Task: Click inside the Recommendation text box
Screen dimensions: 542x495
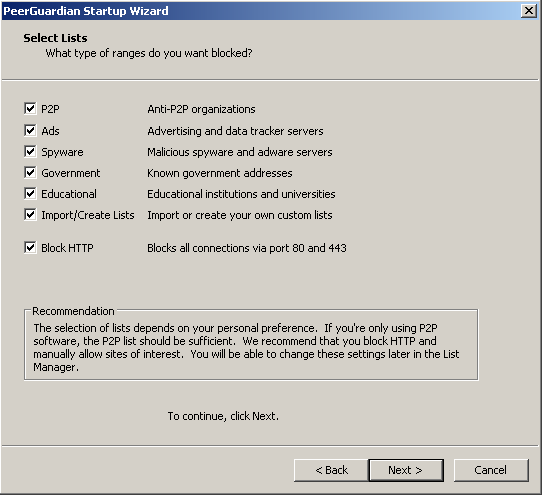Action: pos(251,347)
